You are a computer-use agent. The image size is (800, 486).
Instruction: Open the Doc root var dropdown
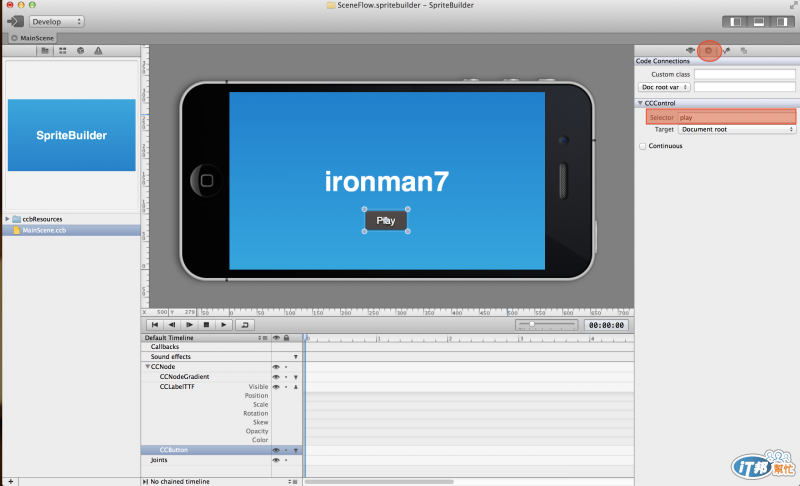click(664, 87)
